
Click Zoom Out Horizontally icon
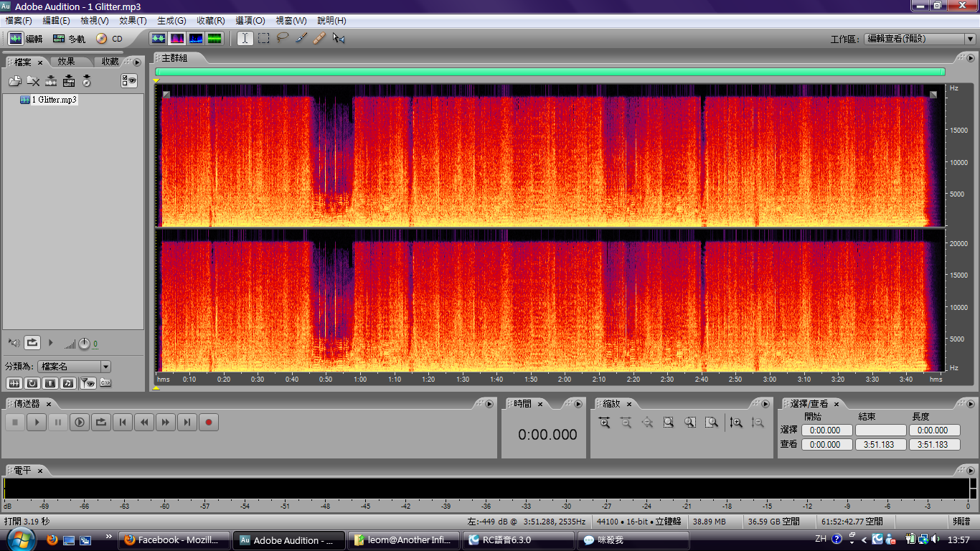click(626, 423)
